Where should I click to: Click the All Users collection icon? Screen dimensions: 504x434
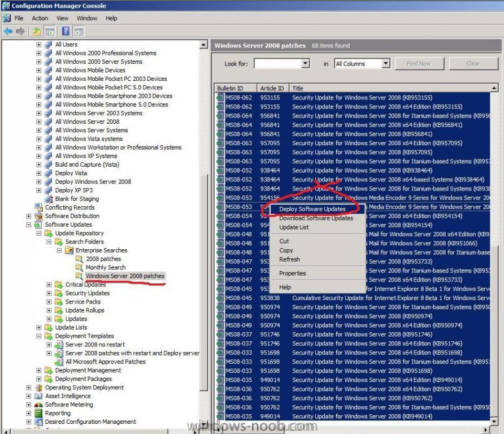(48, 45)
